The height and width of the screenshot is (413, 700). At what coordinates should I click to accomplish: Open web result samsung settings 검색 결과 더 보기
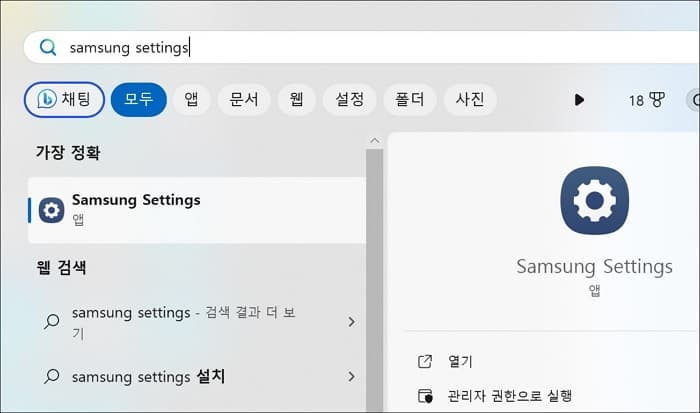pos(197,322)
